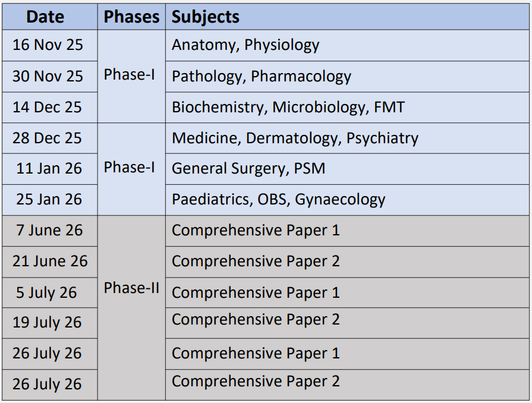Click the 21 June 26 date cell
The image size is (532, 403).
49,261
